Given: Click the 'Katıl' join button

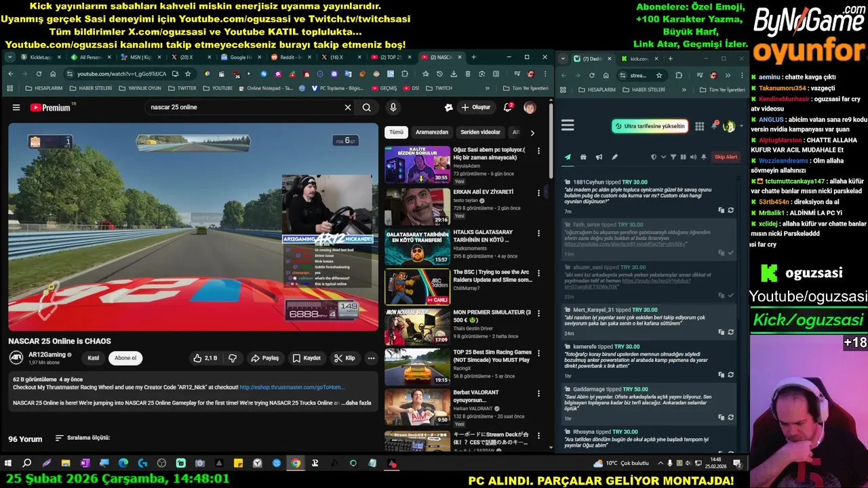Looking at the screenshot, I should click(x=94, y=358).
